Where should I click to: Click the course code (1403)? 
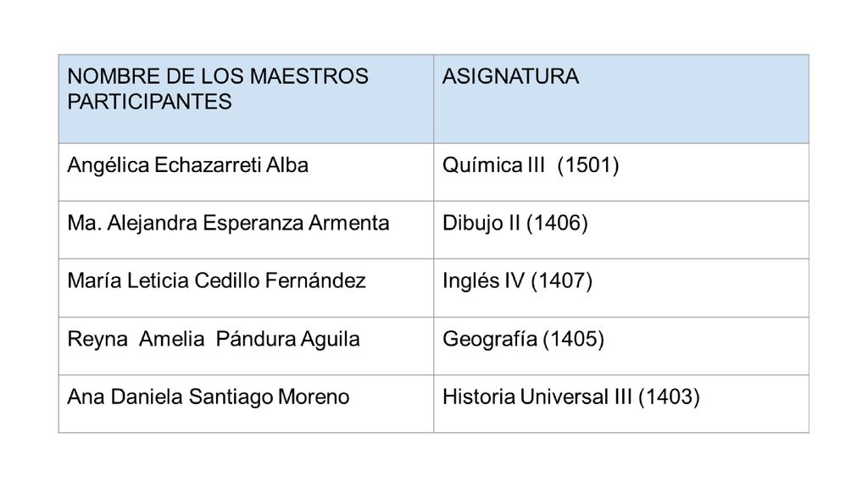(670, 397)
